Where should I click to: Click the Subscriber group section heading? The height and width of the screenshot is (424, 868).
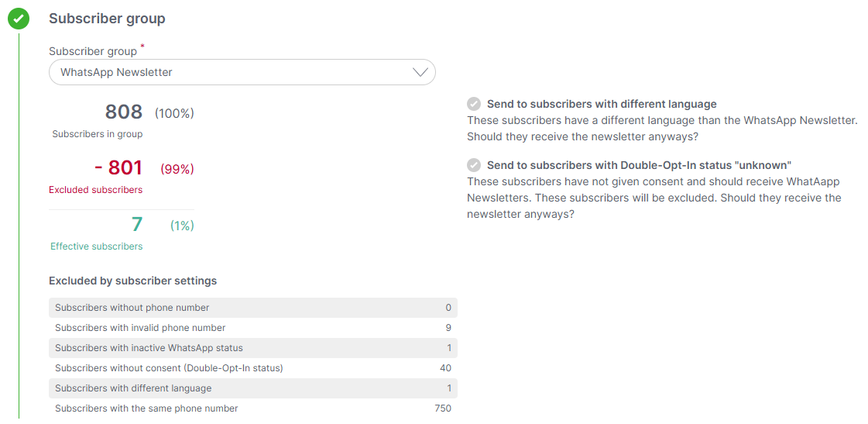pos(107,19)
